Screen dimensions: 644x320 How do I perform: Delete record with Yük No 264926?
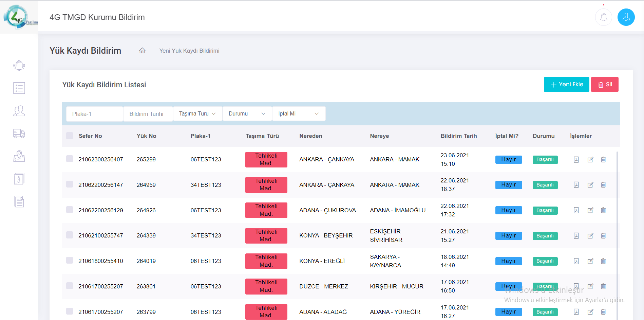click(x=603, y=210)
